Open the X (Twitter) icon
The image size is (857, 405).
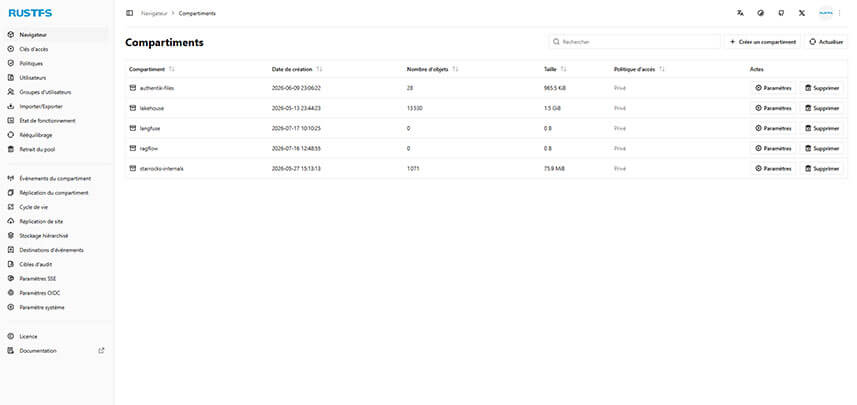802,13
